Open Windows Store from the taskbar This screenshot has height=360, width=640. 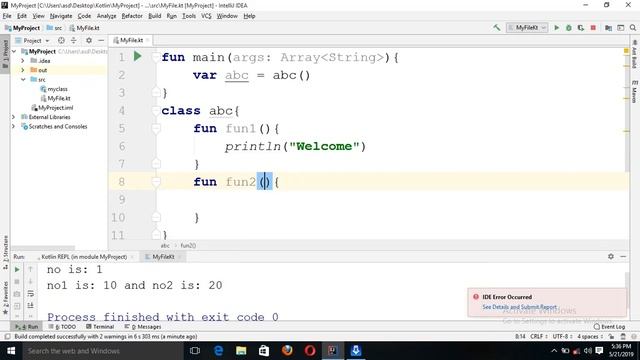pyautogui.click(x=264, y=351)
